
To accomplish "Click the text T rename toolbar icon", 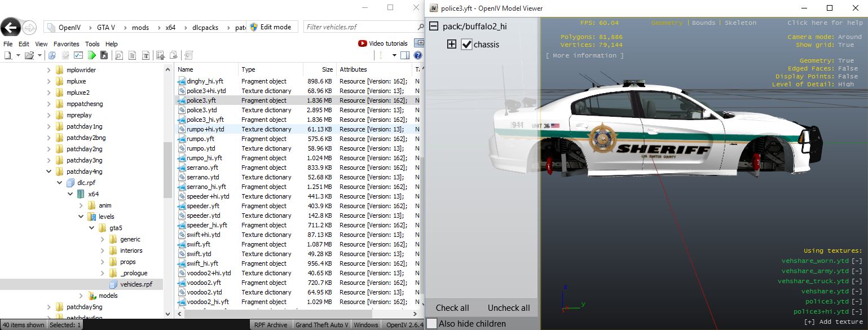I will click(146, 55).
